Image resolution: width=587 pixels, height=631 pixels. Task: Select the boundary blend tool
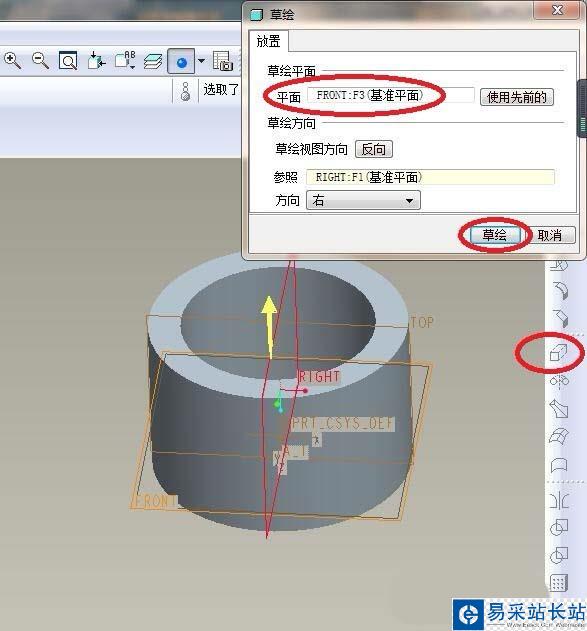click(x=559, y=436)
